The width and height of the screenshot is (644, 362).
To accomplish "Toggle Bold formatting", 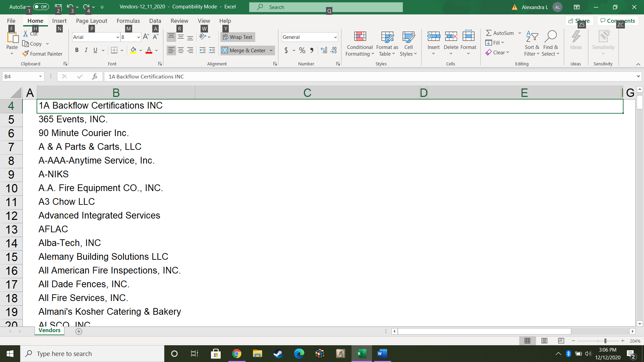I will (x=77, y=50).
